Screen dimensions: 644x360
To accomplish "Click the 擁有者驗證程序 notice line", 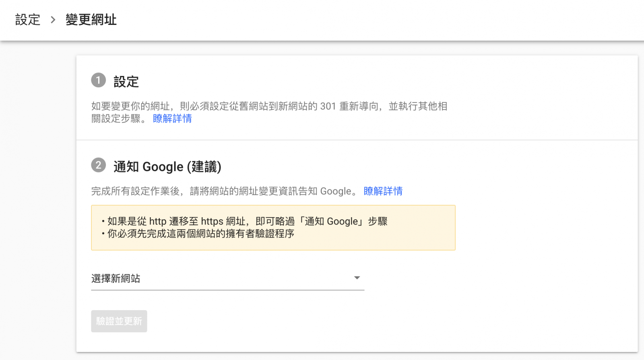I will (x=200, y=234).
